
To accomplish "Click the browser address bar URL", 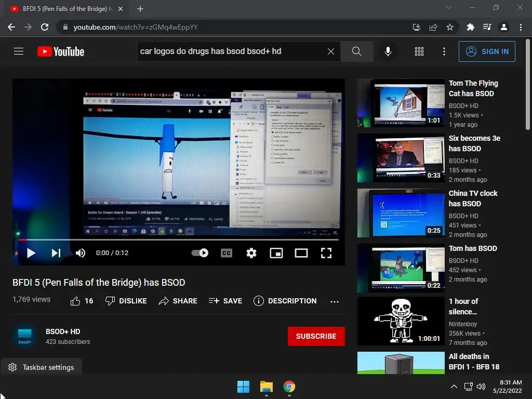I will (x=136, y=27).
